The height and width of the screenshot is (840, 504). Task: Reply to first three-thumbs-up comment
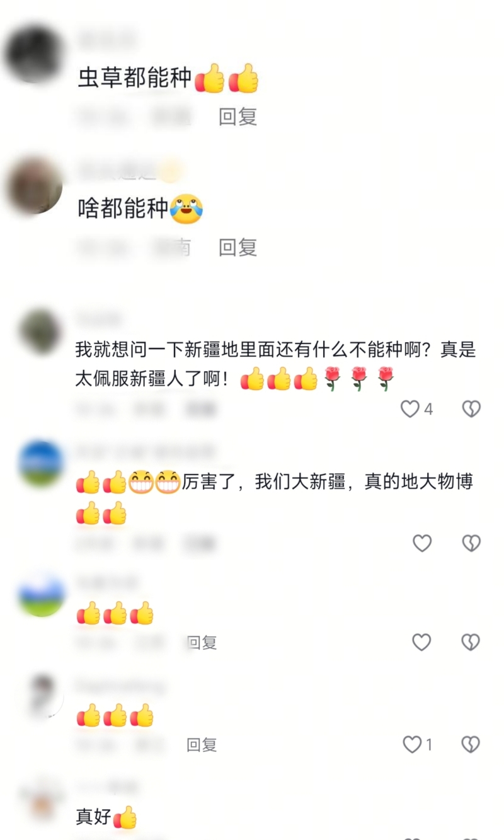pyautogui.click(x=202, y=642)
